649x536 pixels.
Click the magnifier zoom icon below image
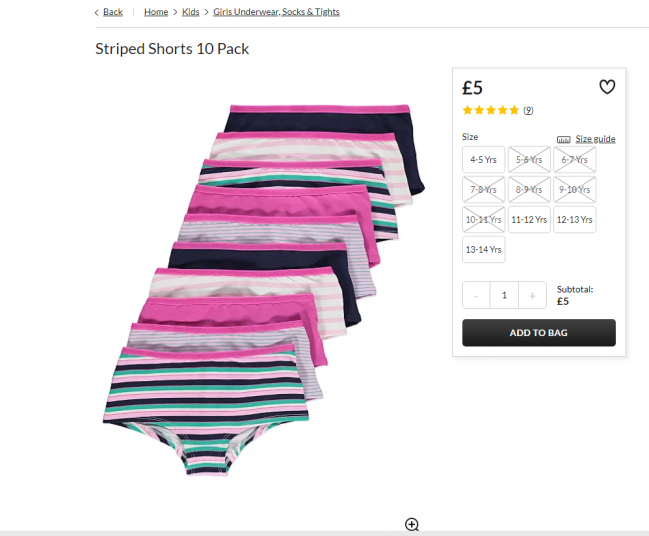point(412,525)
